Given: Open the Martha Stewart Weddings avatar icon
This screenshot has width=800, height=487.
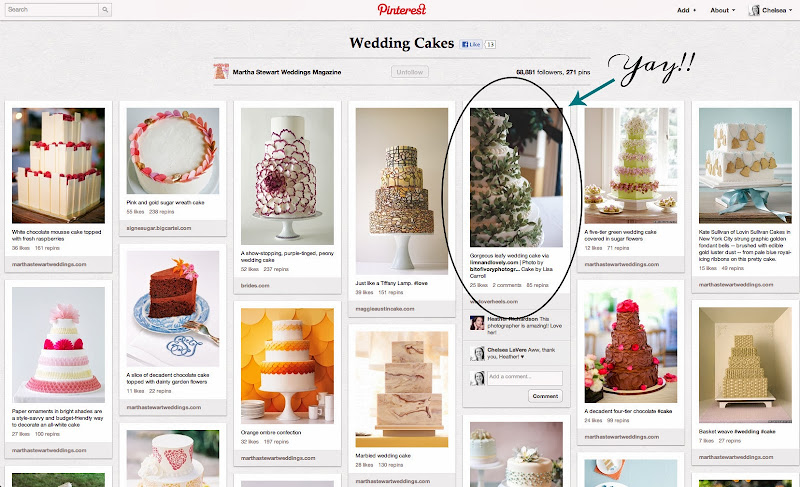Looking at the screenshot, I should [x=221, y=71].
